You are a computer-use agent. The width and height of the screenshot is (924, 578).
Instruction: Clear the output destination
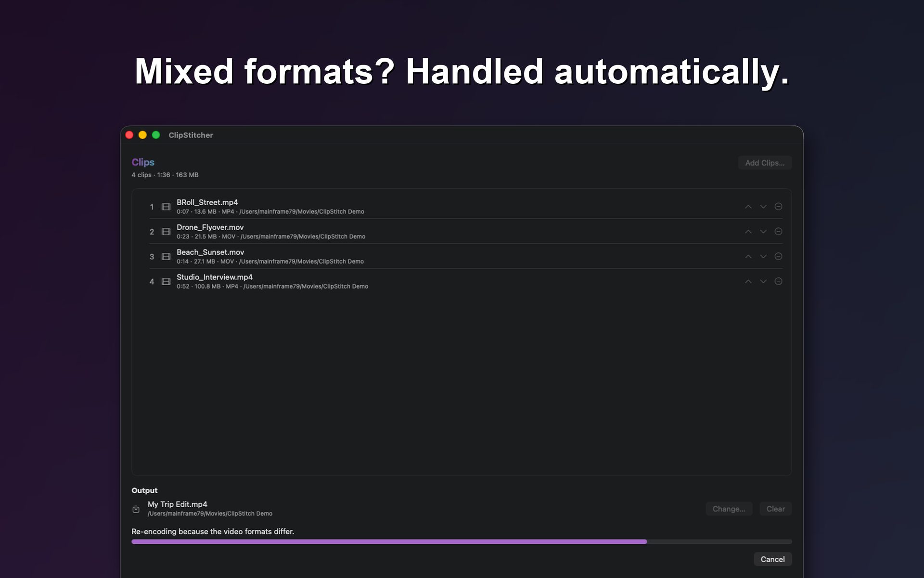[775, 509]
